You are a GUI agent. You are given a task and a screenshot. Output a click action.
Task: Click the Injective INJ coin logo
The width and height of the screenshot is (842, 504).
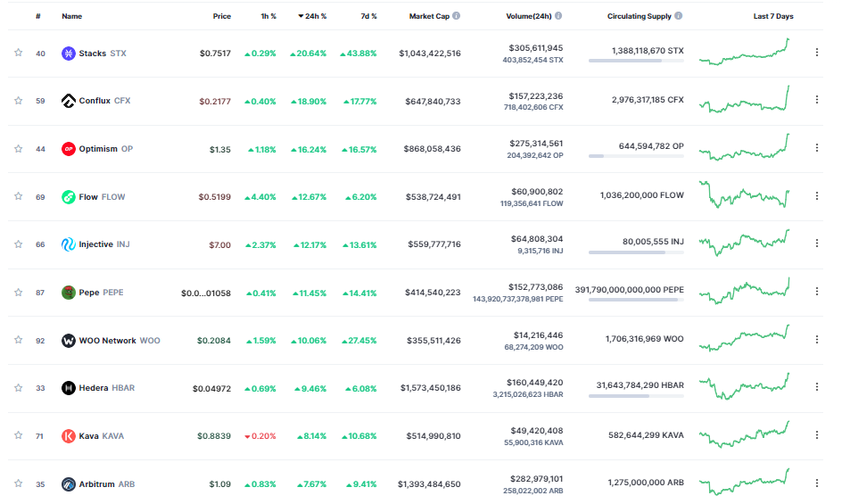point(69,244)
